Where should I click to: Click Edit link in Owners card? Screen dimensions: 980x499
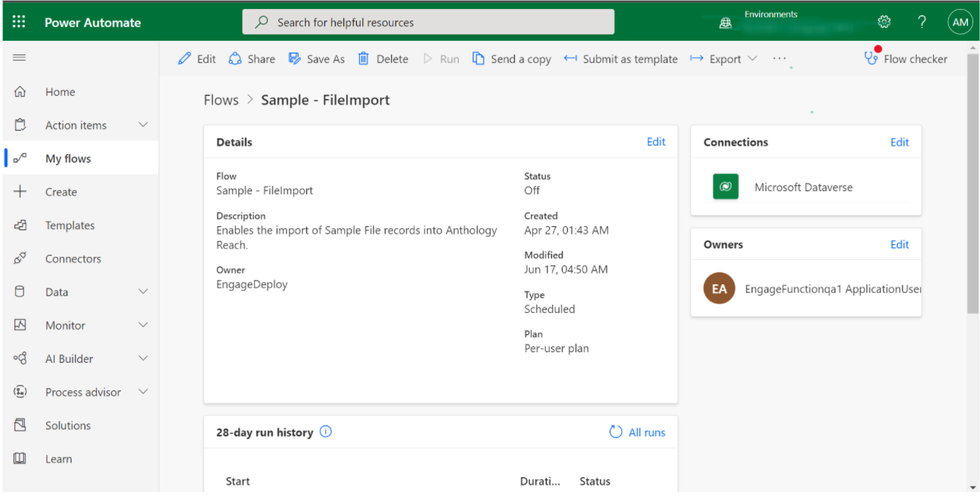[900, 243]
